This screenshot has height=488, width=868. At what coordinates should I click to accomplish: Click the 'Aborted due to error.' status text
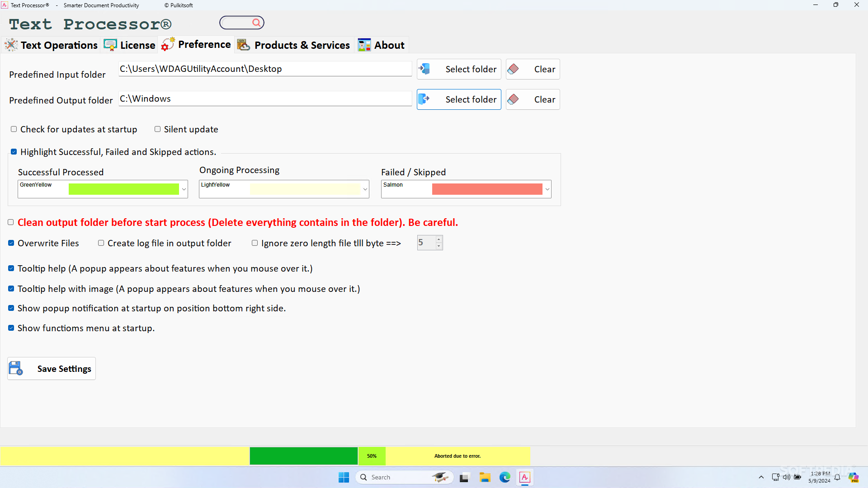[x=458, y=456]
